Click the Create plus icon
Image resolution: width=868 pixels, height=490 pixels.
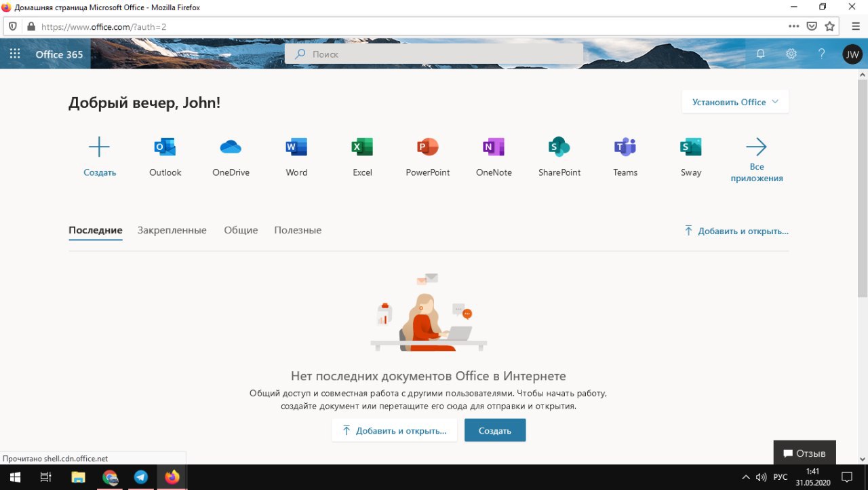[99, 147]
